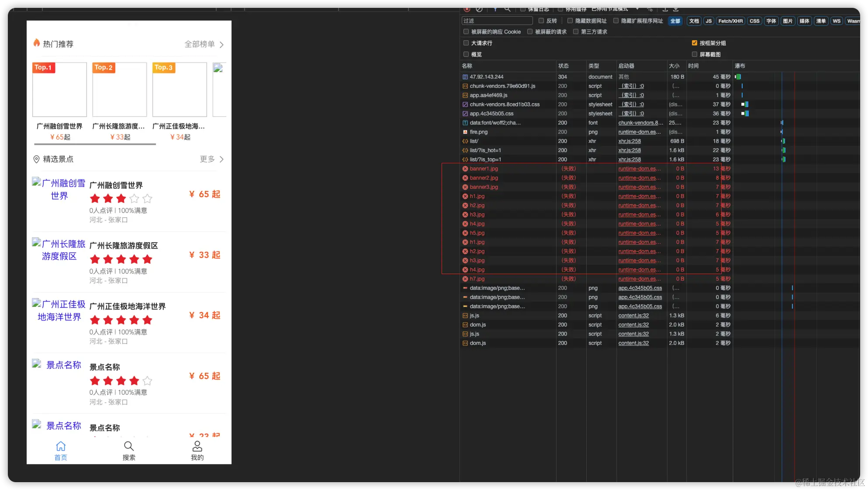Expand 更多 next to 精选景点
Screen dimensions: 868x490
pyautogui.click(x=221, y=160)
